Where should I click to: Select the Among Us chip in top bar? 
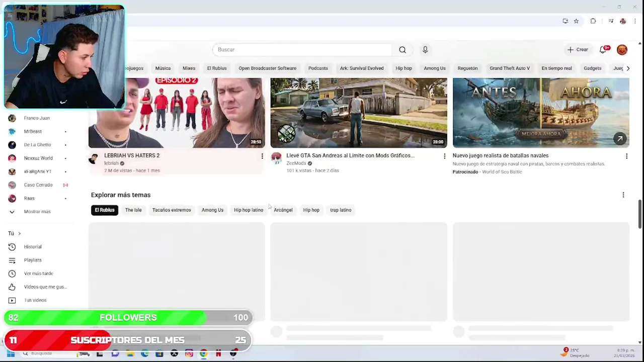point(435,68)
